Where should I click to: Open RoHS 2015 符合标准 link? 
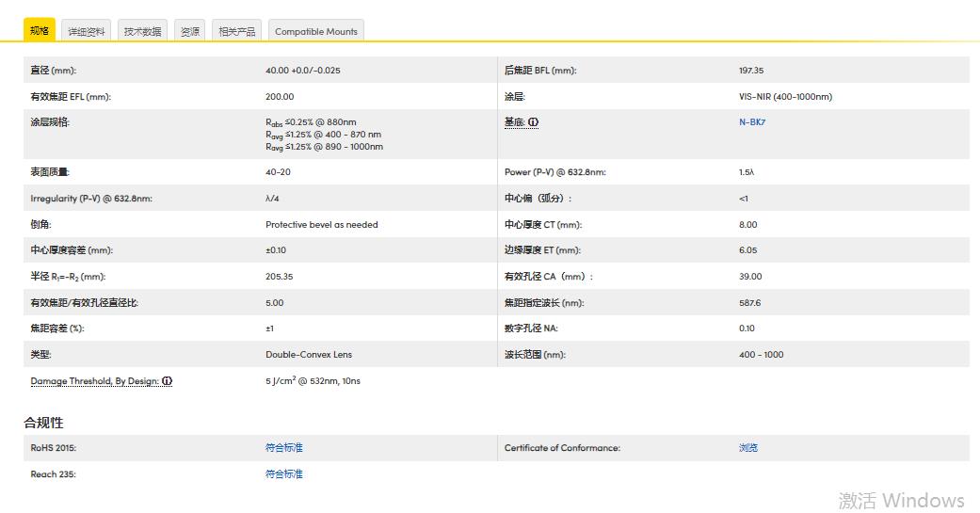coord(284,448)
